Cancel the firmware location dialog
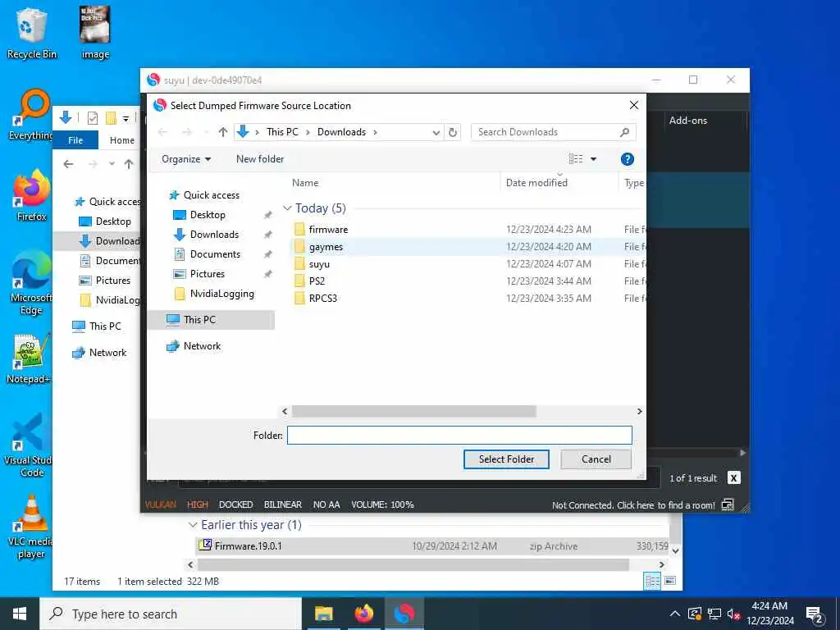 point(596,459)
